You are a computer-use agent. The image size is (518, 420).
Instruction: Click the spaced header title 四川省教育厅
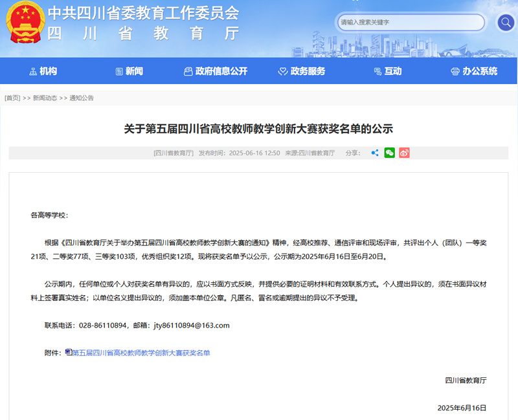tap(143, 34)
